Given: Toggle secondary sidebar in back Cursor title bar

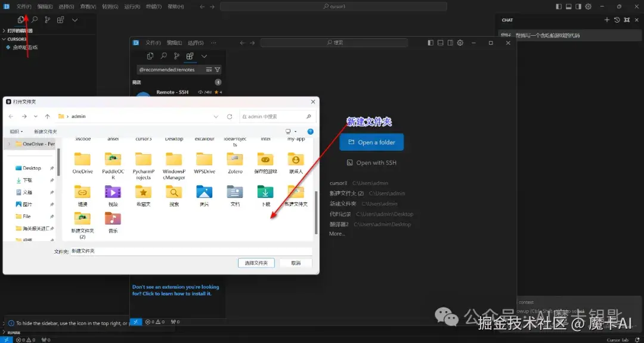Looking at the screenshot, I should [578, 7].
